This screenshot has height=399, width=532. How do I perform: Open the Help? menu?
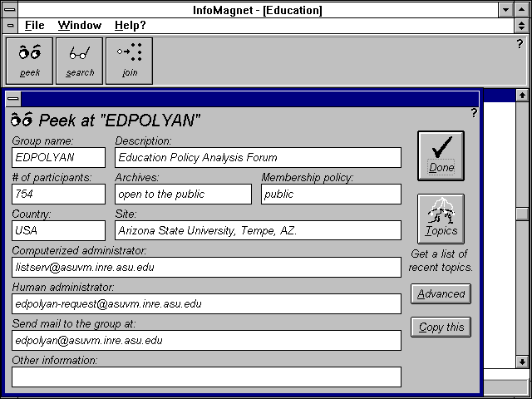pos(130,26)
